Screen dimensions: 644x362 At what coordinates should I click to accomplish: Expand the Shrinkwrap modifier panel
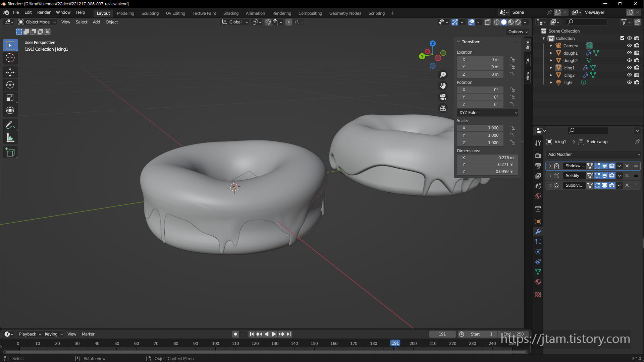point(550,166)
